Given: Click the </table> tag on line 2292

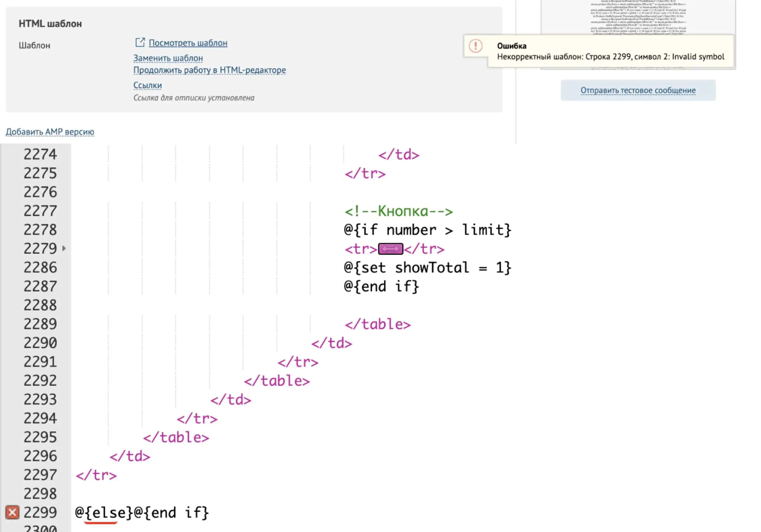Looking at the screenshot, I should point(277,381).
